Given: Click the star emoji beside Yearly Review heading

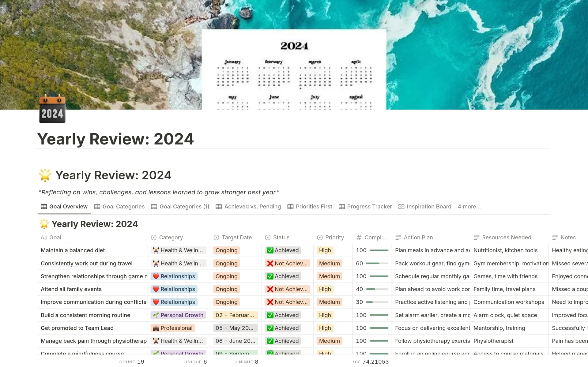Looking at the screenshot, I should (44, 175).
